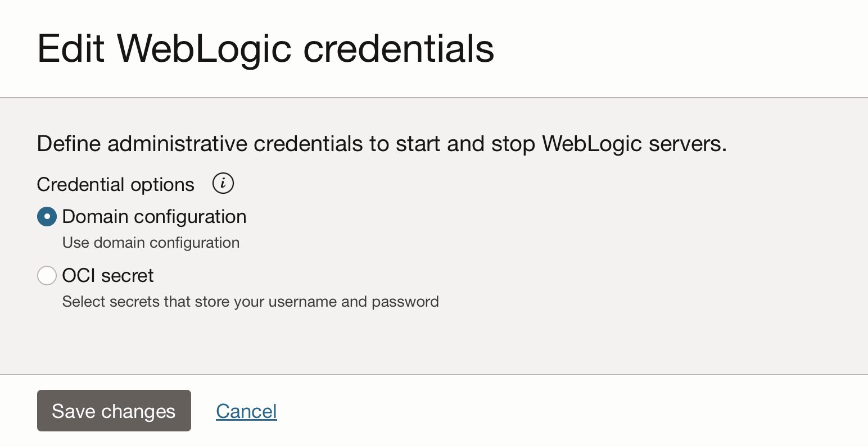Click Save changes to apply credentials

114,411
